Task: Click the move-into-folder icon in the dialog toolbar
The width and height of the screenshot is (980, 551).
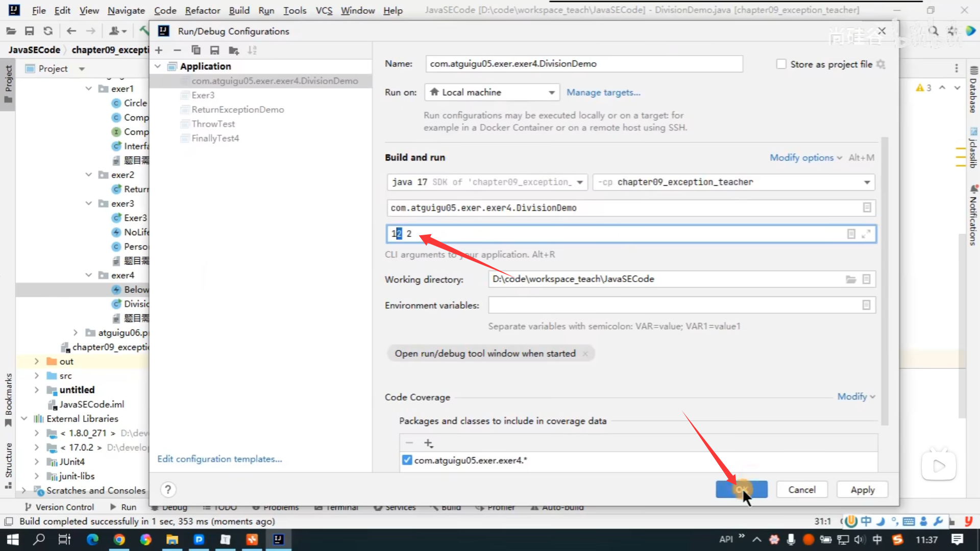Action: click(234, 50)
